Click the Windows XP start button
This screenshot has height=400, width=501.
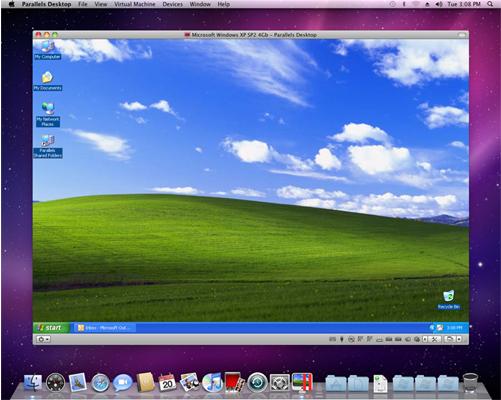point(51,328)
